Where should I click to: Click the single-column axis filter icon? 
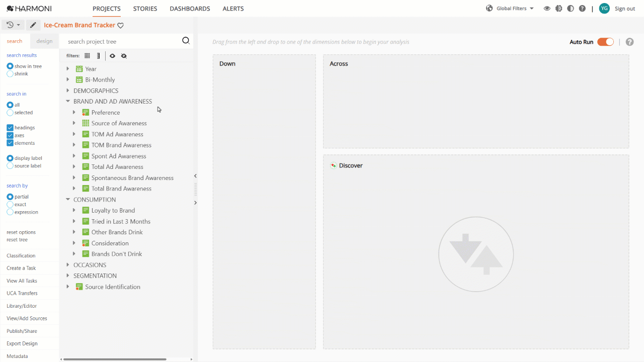click(98, 56)
